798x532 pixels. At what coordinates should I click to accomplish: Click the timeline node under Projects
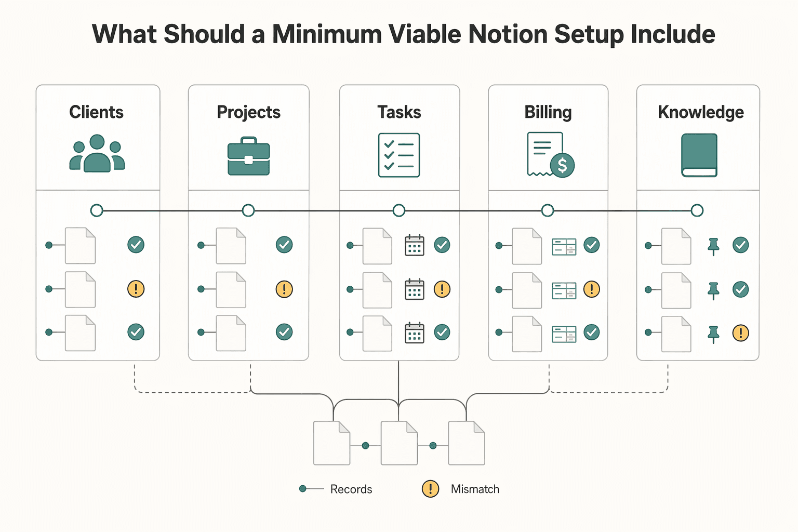click(x=248, y=210)
